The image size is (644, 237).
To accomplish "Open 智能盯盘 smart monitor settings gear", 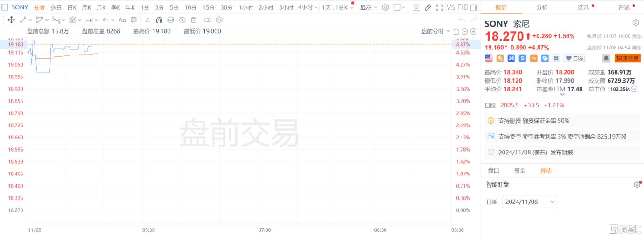I will click(x=637, y=185).
